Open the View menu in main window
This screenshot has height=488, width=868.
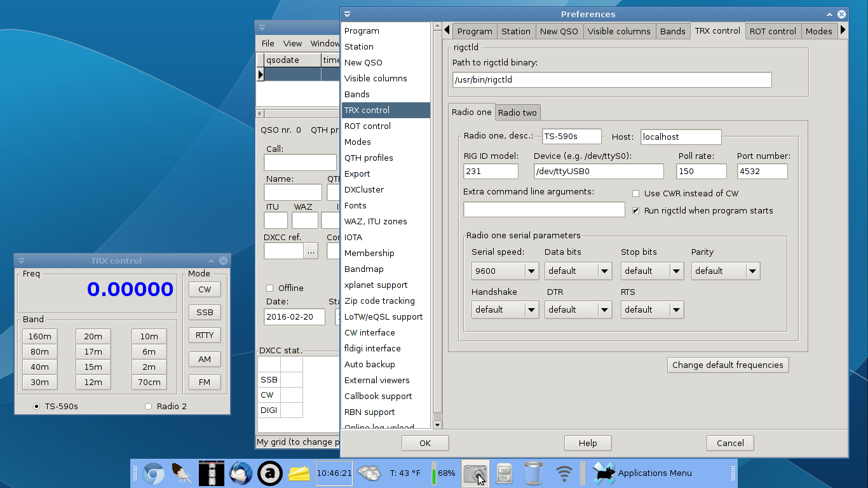coord(292,44)
